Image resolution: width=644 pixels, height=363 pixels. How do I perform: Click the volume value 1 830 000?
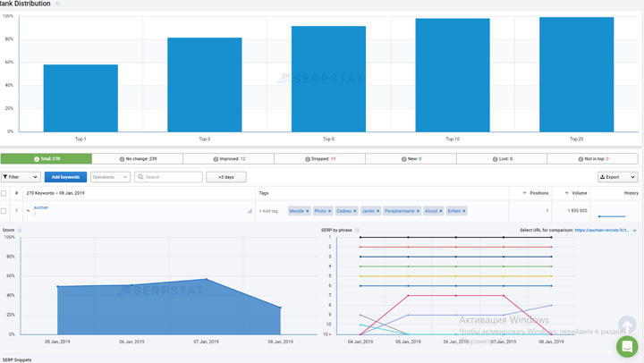click(578, 211)
